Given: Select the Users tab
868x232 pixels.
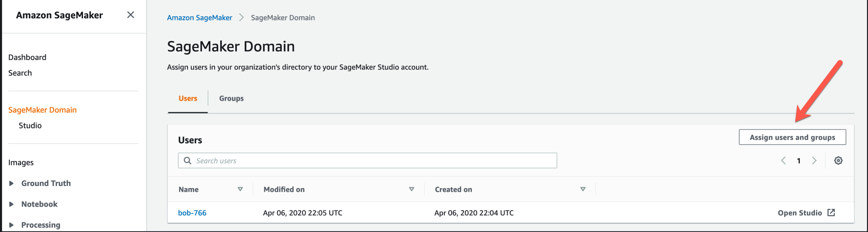Looking at the screenshot, I should click(188, 98).
